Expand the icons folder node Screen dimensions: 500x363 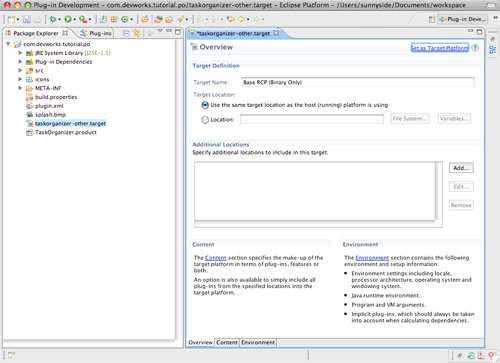click(20, 79)
